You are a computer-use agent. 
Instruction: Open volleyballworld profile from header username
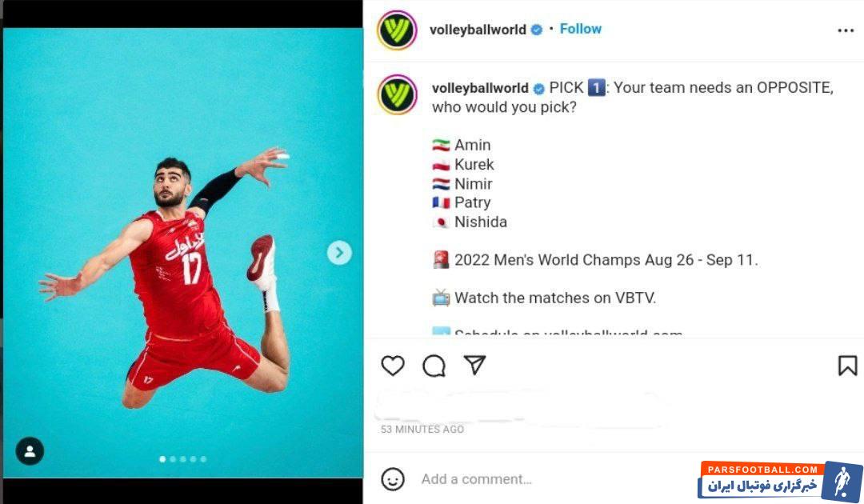coord(478,30)
